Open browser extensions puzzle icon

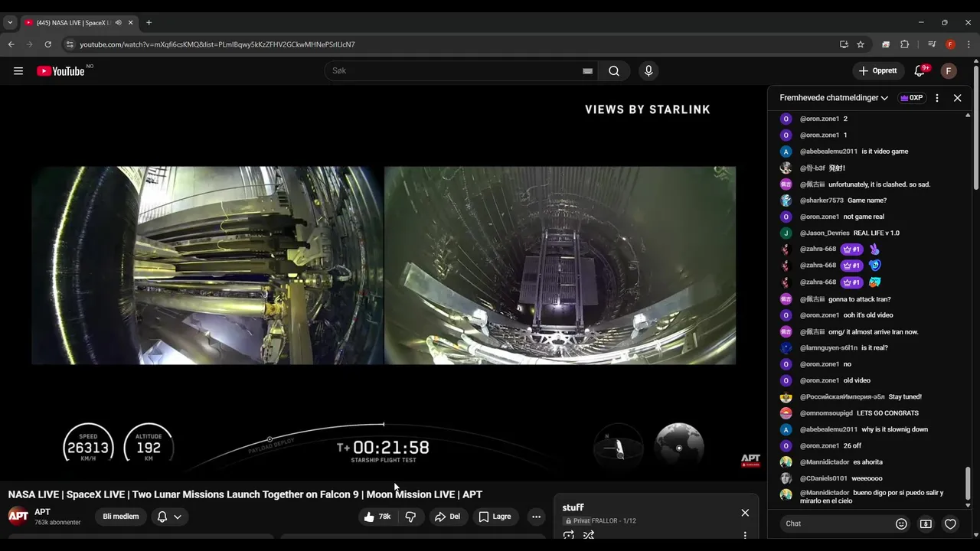(x=904, y=44)
